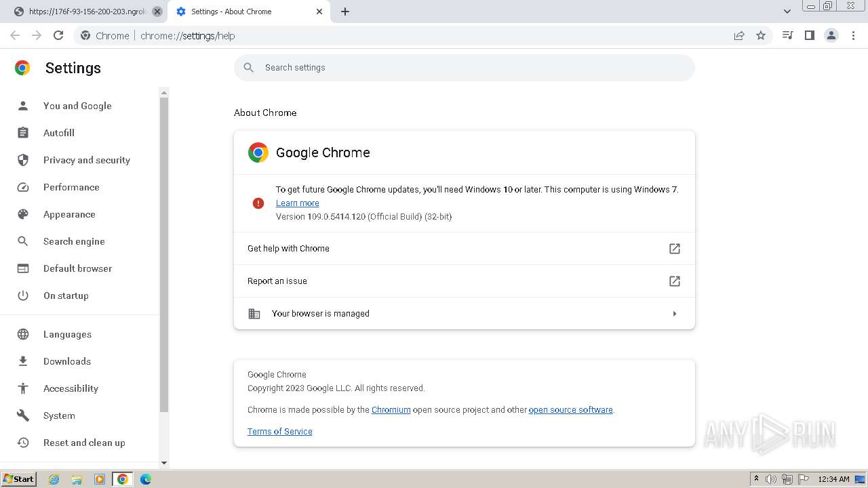Viewport: 868px width, 488px height.
Task: Open the System settings section
Action: pyautogui.click(x=59, y=415)
